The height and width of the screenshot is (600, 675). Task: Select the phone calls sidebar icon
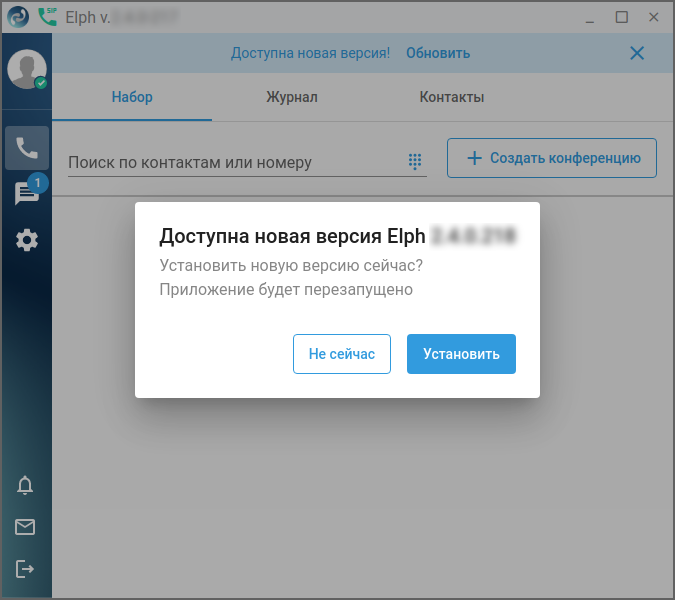(27, 148)
